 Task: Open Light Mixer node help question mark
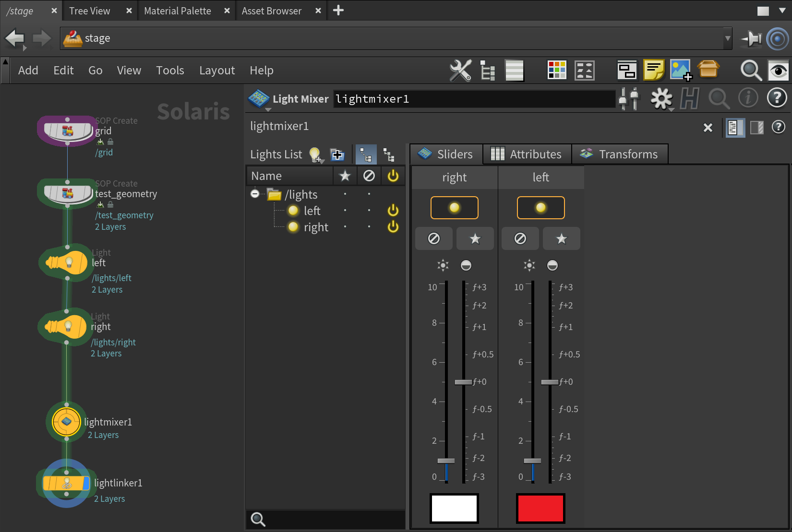(x=777, y=98)
